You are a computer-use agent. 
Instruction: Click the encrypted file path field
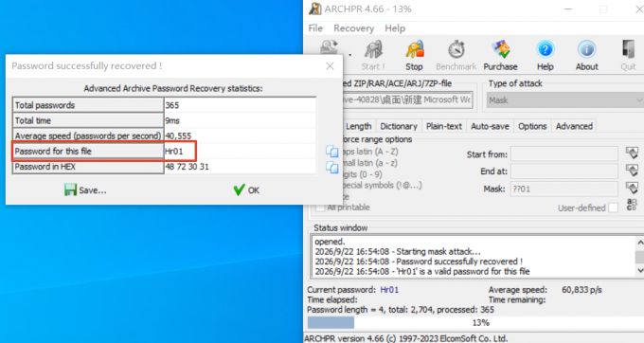pyautogui.click(x=407, y=99)
